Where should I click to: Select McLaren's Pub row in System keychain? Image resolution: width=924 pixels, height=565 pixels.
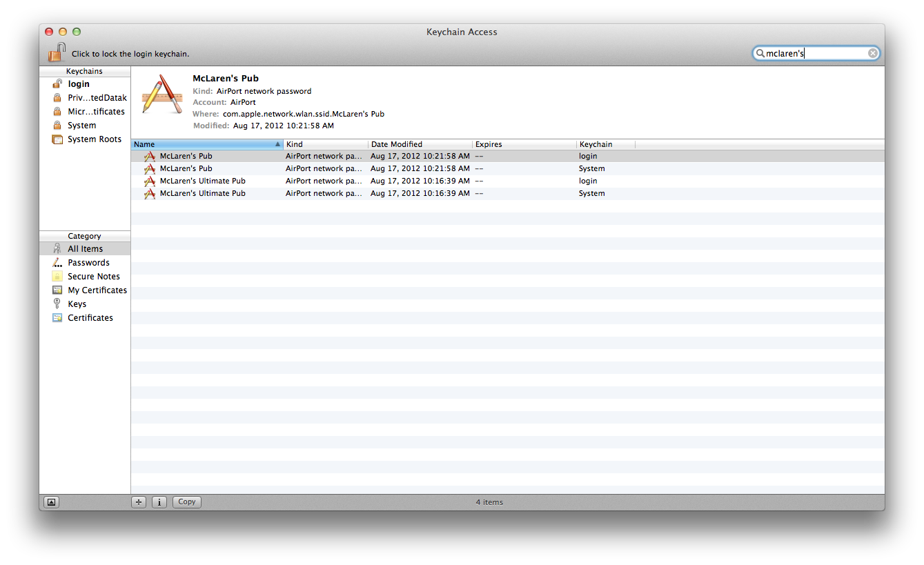coord(507,169)
